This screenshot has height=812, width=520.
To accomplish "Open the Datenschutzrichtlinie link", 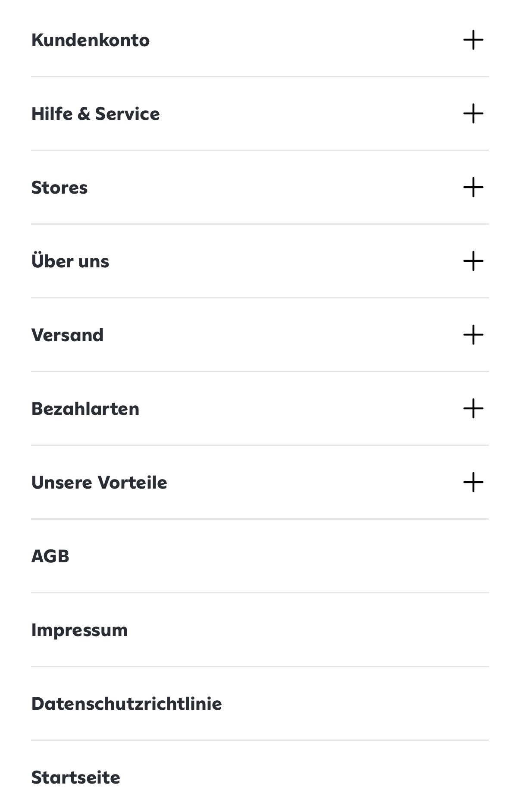I will click(x=126, y=704).
